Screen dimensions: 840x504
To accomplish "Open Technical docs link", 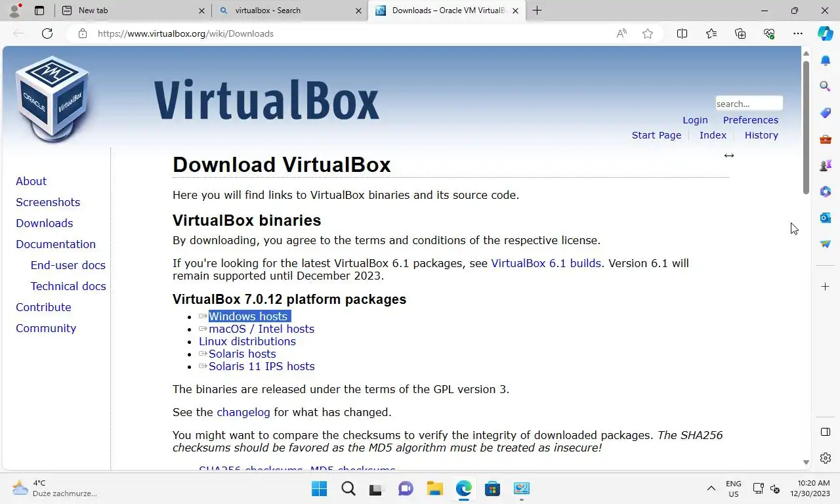I will tap(68, 286).
